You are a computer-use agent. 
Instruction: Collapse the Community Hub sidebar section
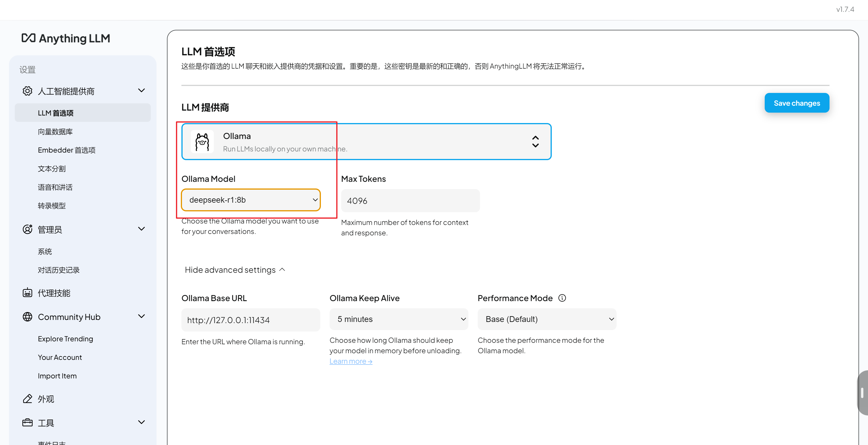141,316
